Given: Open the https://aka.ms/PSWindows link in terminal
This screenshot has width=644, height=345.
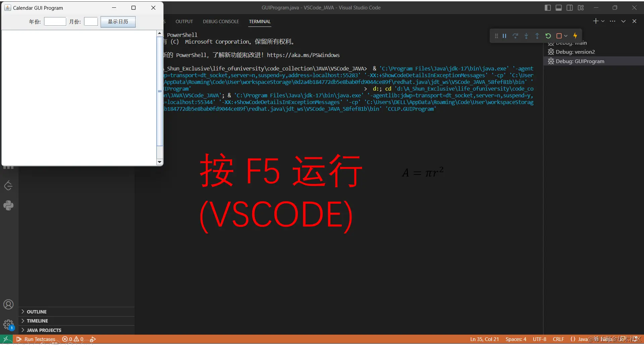Looking at the screenshot, I should [x=303, y=55].
